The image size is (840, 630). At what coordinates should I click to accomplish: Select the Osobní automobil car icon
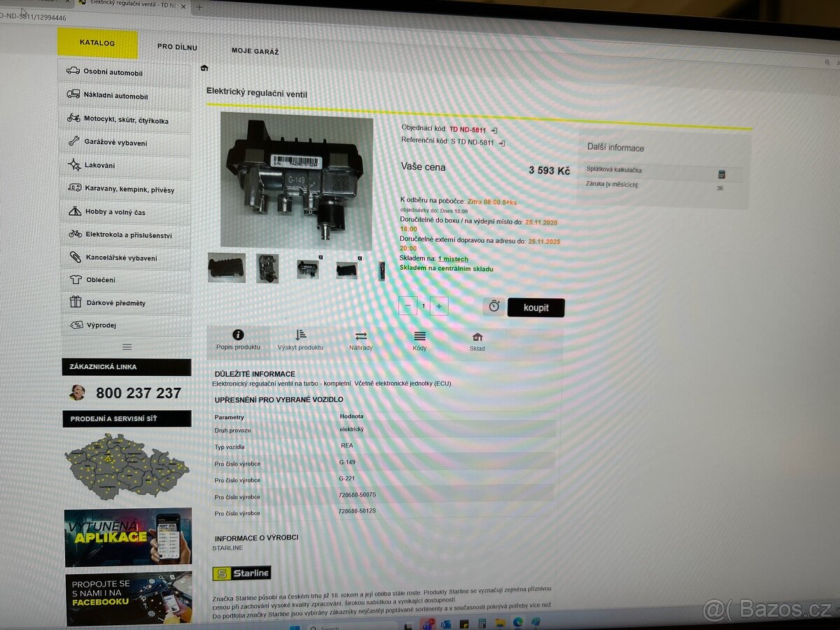point(73,71)
